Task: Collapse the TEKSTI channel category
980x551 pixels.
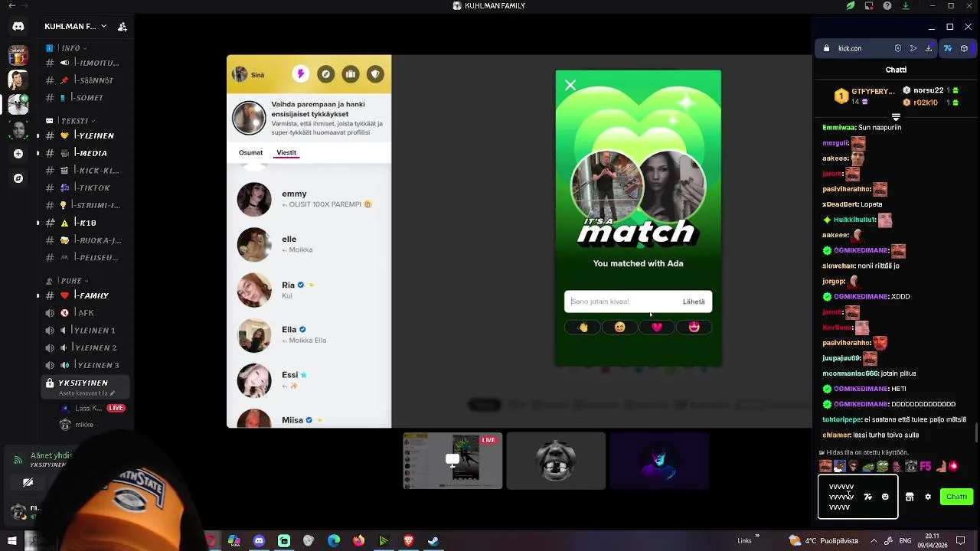Action: coord(71,120)
